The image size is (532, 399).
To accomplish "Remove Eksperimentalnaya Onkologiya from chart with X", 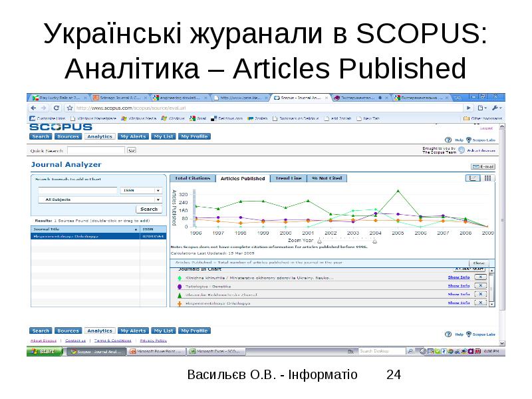I will tap(480, 303).
